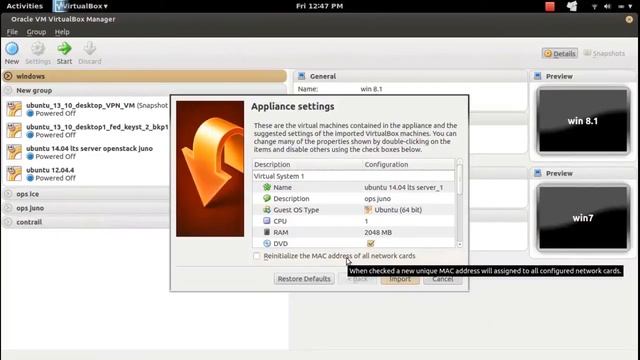Image resolution: width=640 pixels, height=360 pixels.
Task: Click the Restore Defaults button
Action: [x=304, y=279]
